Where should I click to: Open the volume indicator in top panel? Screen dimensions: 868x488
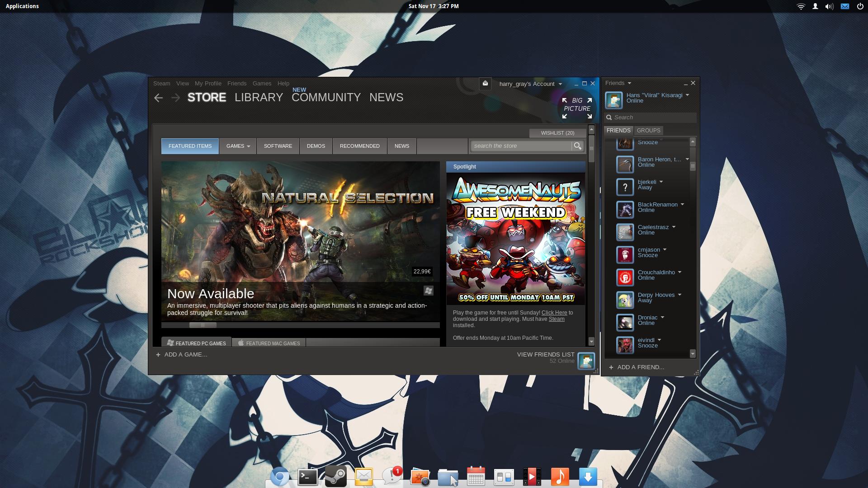[x=829, y=6]
